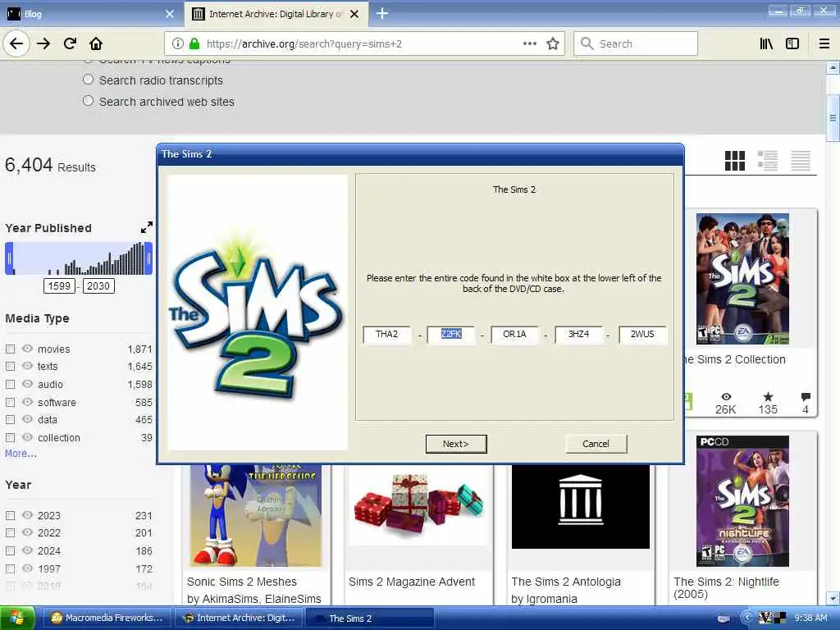This screenshot has height=630, width=840.
Task: Click the favorites star icon showing 135
Action: pyautogui.click(x=768, y=397)
